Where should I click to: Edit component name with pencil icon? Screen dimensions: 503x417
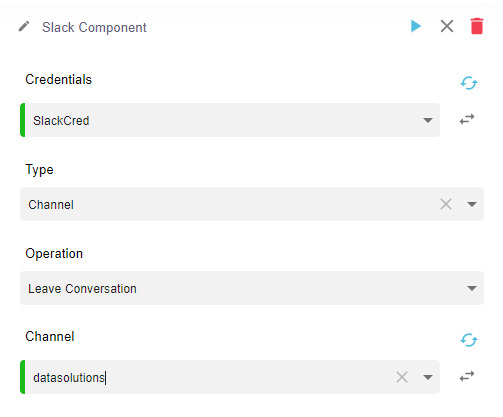24,26
